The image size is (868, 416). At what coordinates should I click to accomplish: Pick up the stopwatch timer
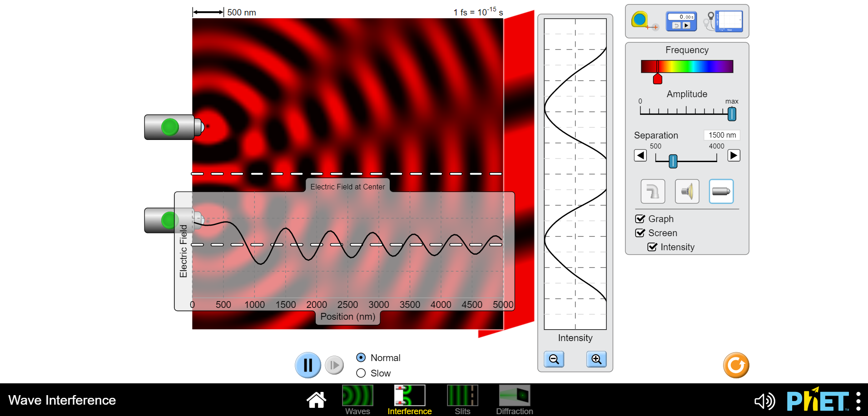point(680,20)
